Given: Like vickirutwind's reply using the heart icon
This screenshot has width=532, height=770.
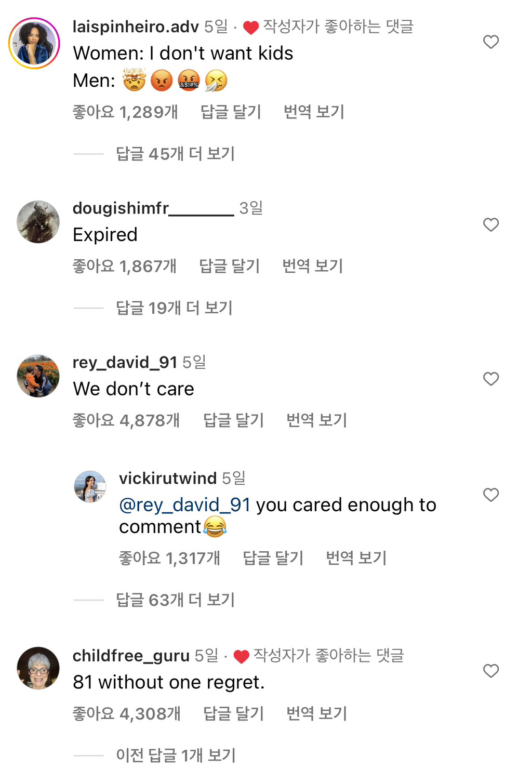Looking at the screenshot, I should [x=490, y=495].
